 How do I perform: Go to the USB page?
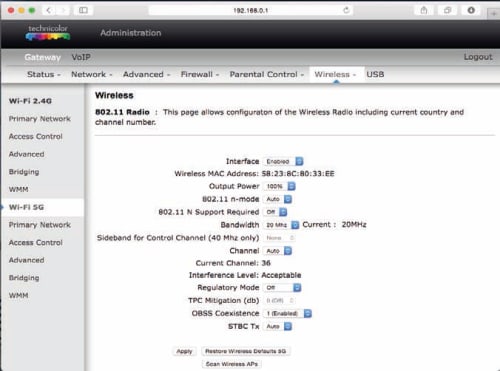tap(375, 74)
